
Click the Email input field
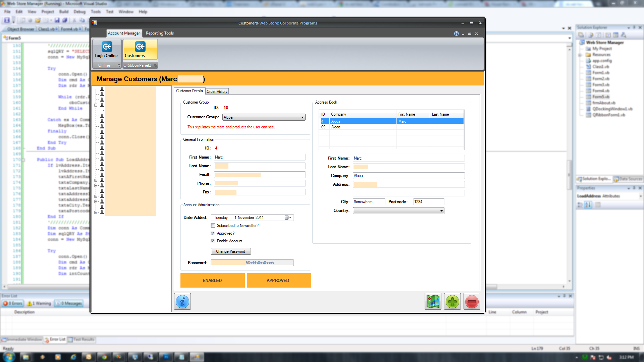coord(260,175)
